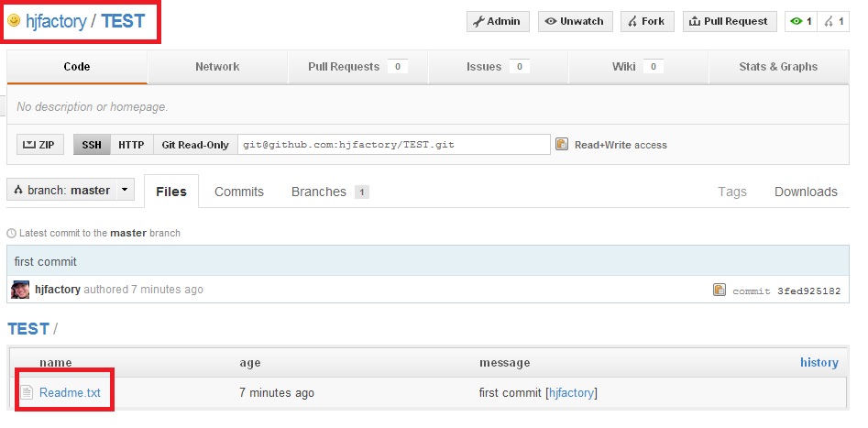Download the repository as ZIP
868x428 pixels.
(39, 145)
